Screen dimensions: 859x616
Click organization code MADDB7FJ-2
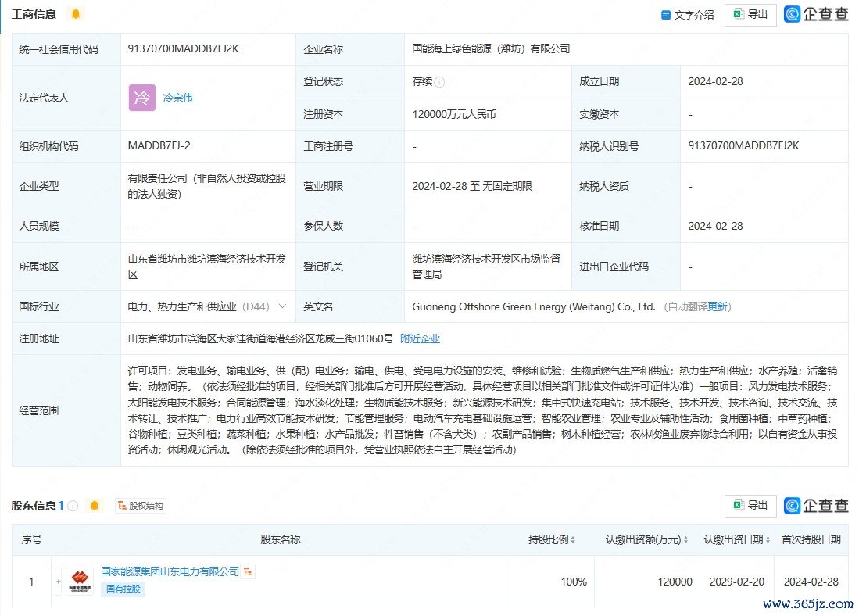[x=159, y=145]
